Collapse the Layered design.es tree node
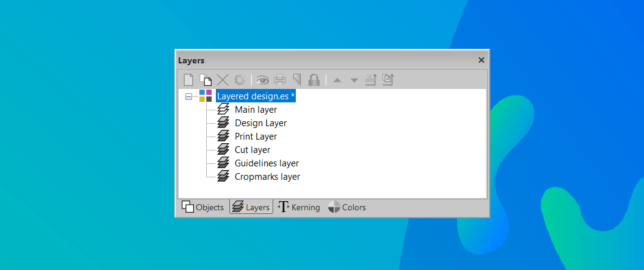The width and height of the screenshot is (644, 270). (x=188, y=97)
